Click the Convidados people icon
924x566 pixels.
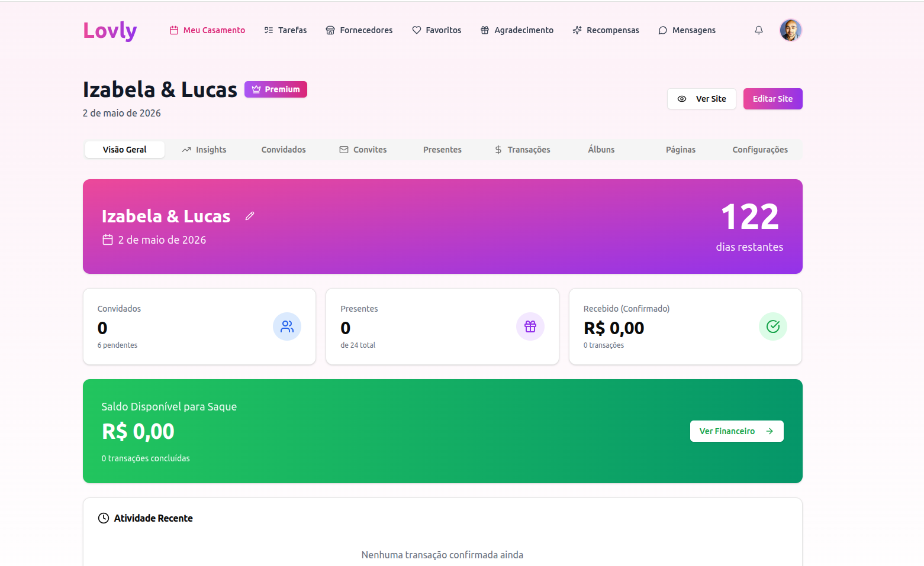click(x=287, y=326)
